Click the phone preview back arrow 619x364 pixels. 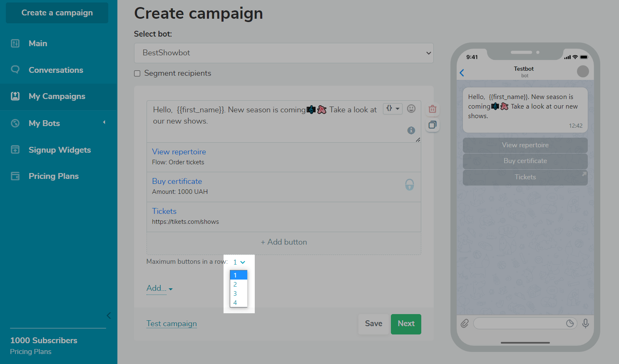[462, 73]
